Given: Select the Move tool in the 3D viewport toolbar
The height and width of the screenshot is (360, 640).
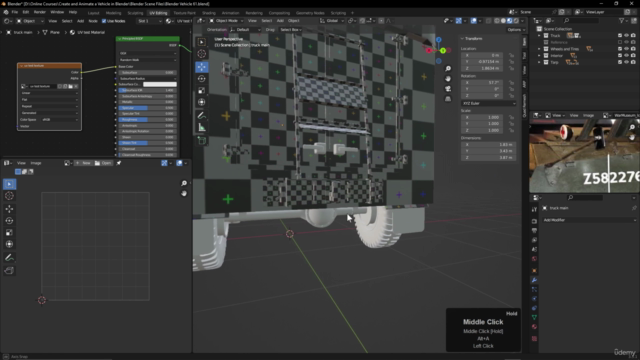Looking at the screenshot, I should [x=202, y=67].
